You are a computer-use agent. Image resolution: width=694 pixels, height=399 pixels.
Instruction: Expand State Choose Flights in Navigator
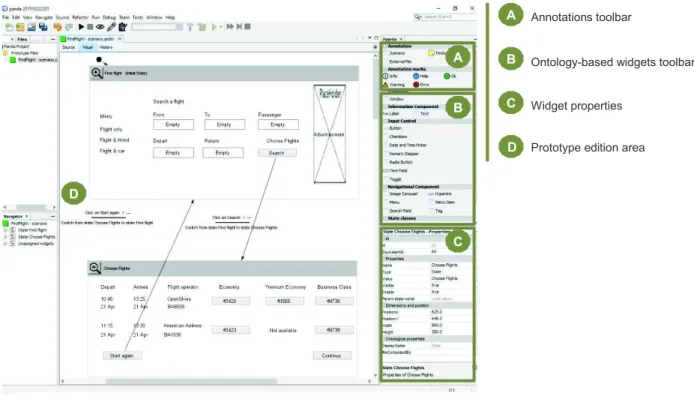point(5,237)
